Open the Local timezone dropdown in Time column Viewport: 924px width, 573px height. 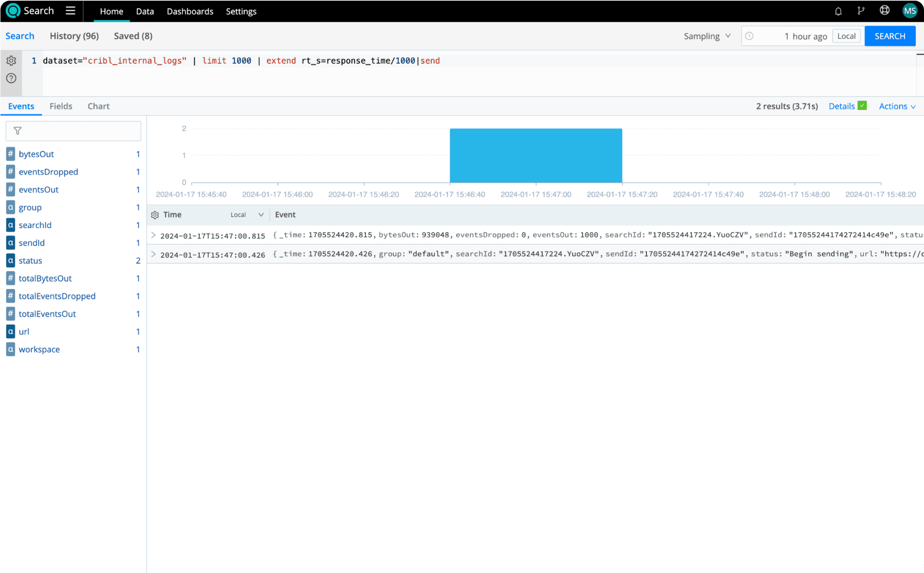tap(247, 215)
